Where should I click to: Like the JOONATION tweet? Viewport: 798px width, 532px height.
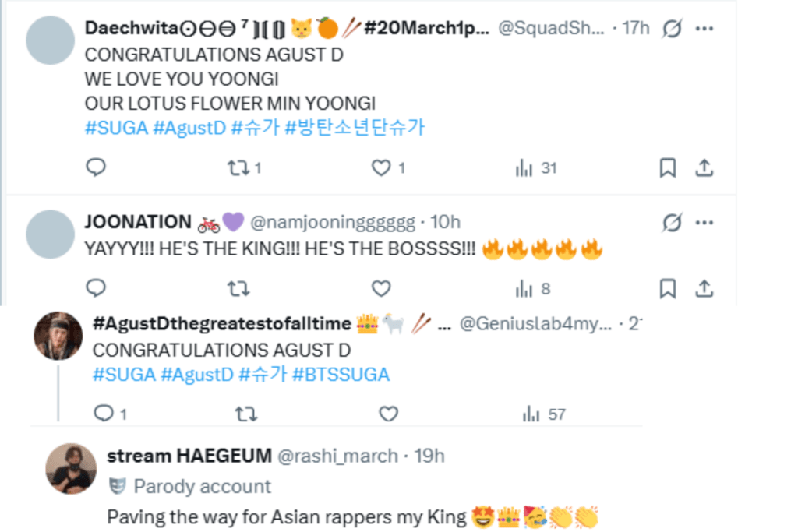(380, 289)
